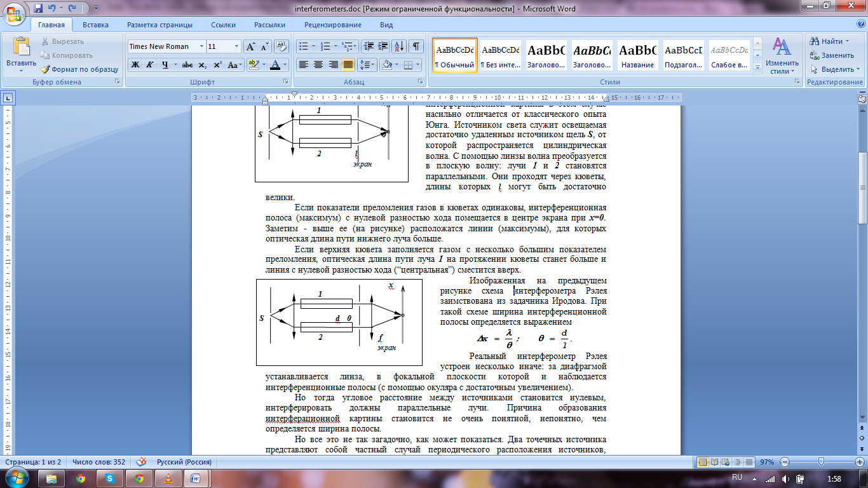Open the Aa change case menu
Screen dimensions: 868x488
pos(234,65)
